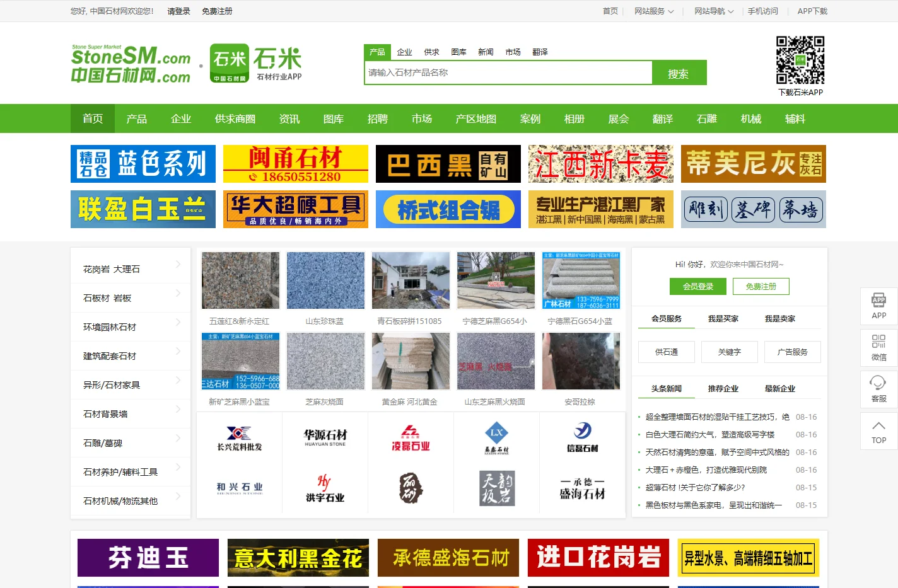Viewport: 898px width, 588px height.
Task: Open 黄金麻 河北黄金 thumbnail
Action: pos(411,361)
